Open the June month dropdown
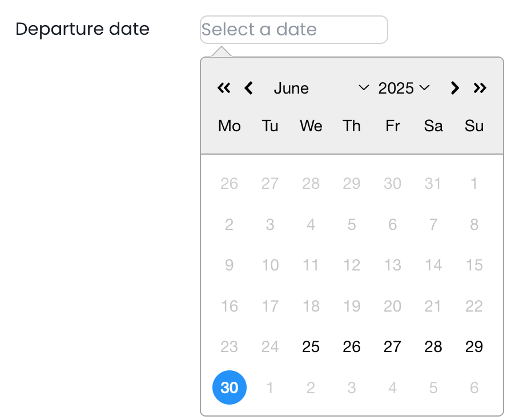The height and width of the screenshot is (420, 523). point(321,88)
